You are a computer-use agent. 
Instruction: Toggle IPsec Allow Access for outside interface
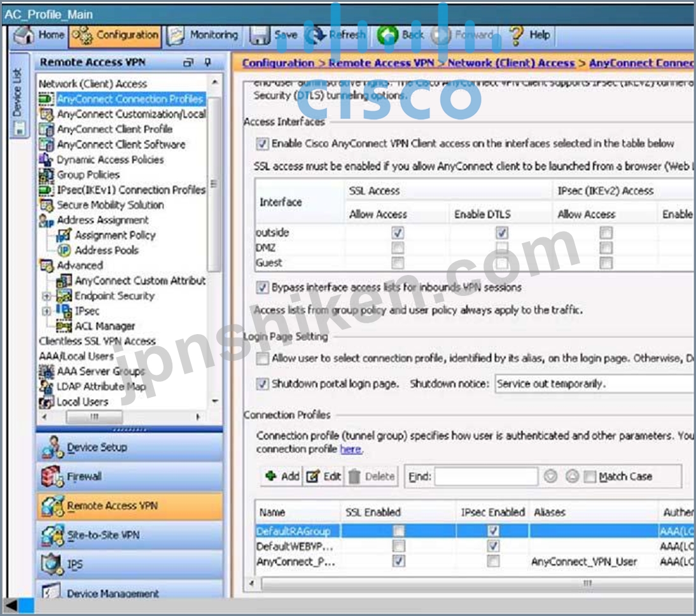pos(606,232)
